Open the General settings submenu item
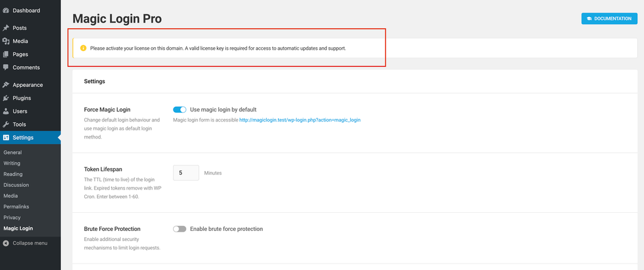Viewport: 644px width, 270px height. [13, 152]
